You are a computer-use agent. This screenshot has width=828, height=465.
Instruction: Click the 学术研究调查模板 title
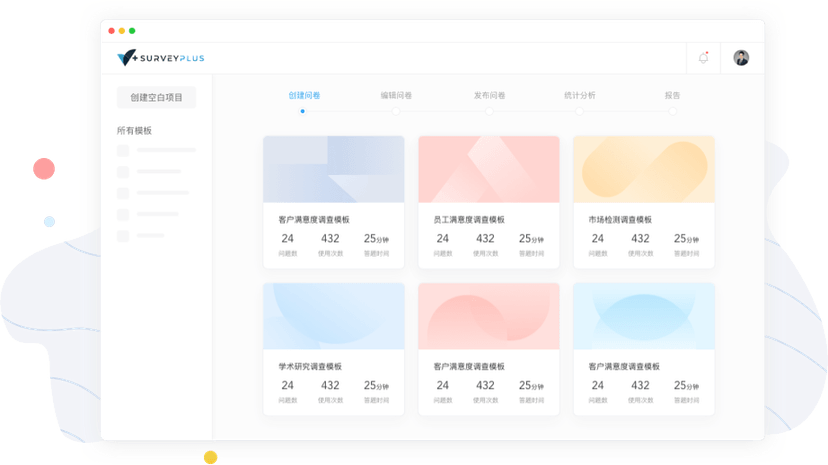(310, 366)
